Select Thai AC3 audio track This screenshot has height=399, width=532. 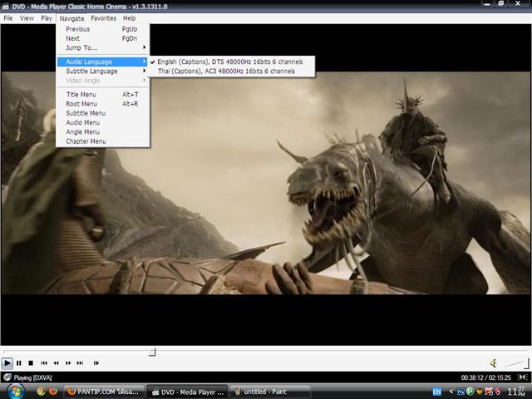(x=231, y=71)
